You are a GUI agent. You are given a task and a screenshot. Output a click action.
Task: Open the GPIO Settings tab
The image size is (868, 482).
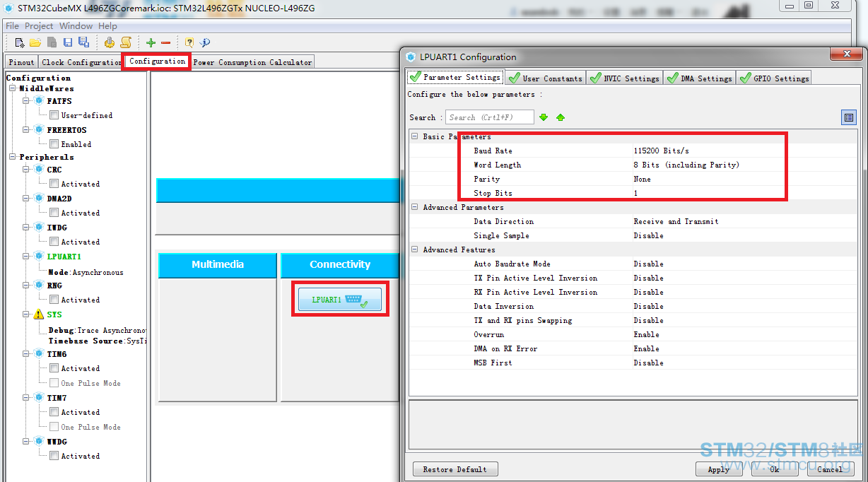[x=773, y=78]
